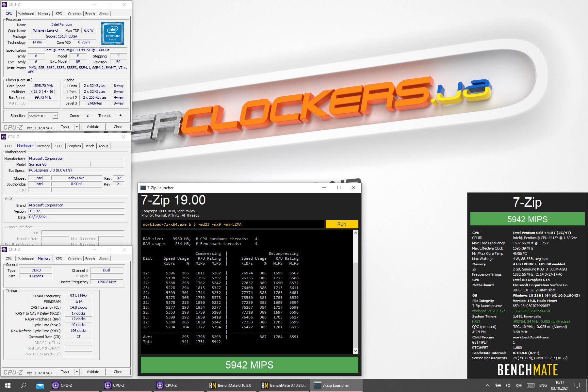Switch to first CPU-Z taskbar window

(75, 385)
